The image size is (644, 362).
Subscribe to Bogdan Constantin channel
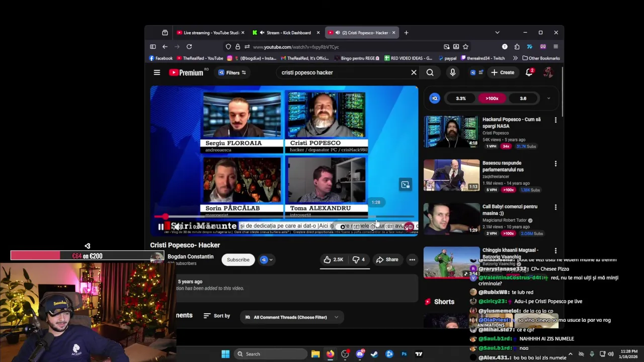click(238, 260)
